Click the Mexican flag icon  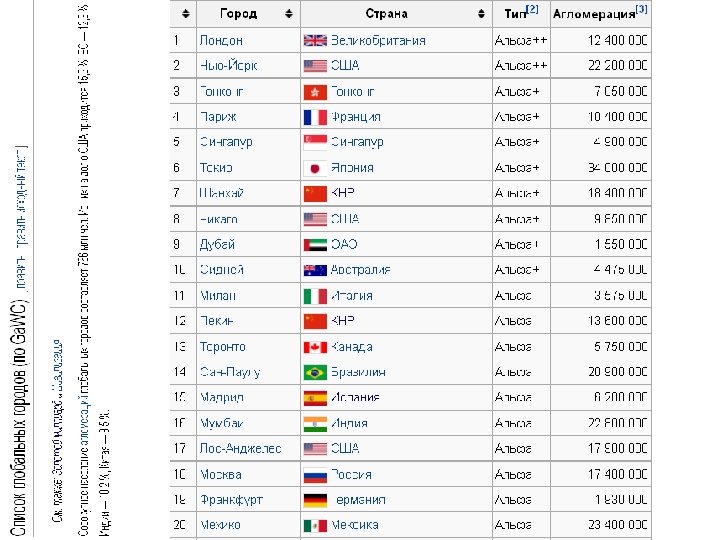coord(315,525)
